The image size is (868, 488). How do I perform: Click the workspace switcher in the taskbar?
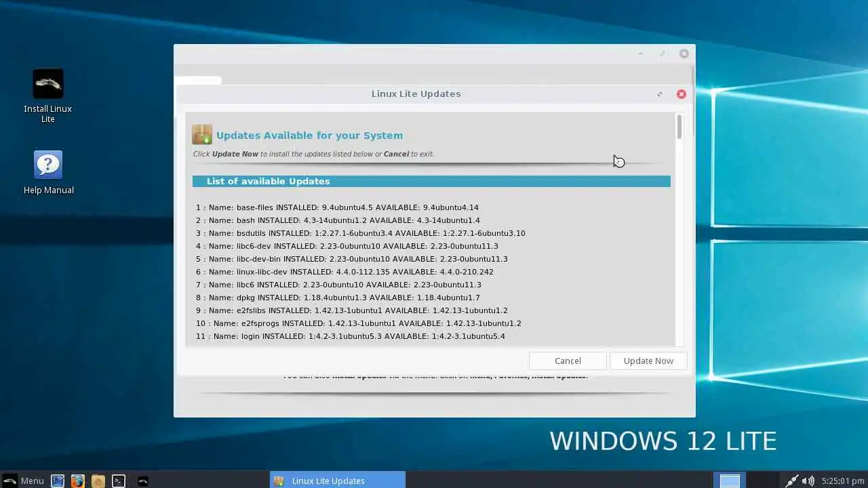pos(730,481)
